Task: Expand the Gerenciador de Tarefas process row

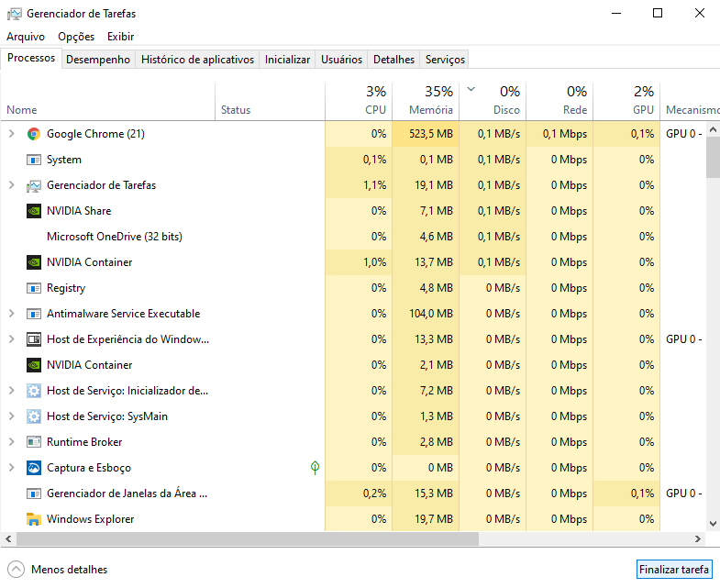Action: coord(12,185)
